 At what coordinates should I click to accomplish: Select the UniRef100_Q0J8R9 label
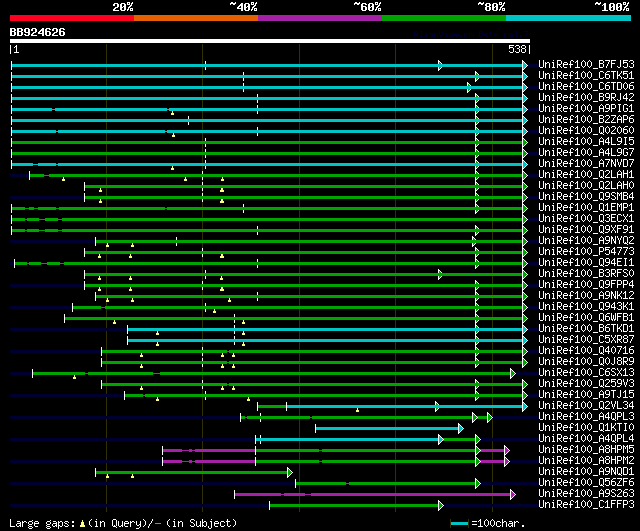[586, 362]
